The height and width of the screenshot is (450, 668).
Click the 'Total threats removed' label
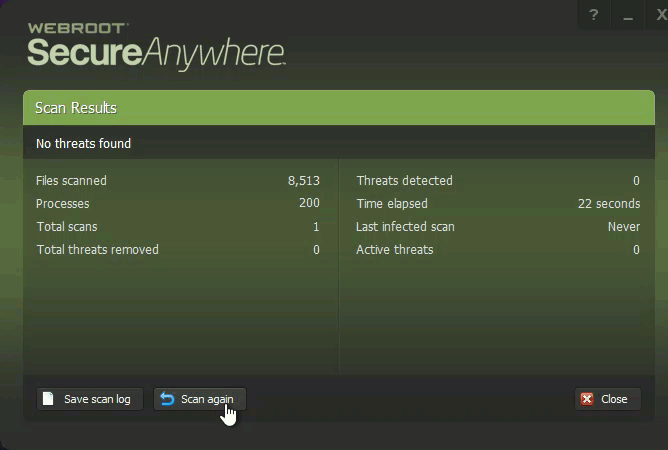pyautogui.click(x=98, y=250)
